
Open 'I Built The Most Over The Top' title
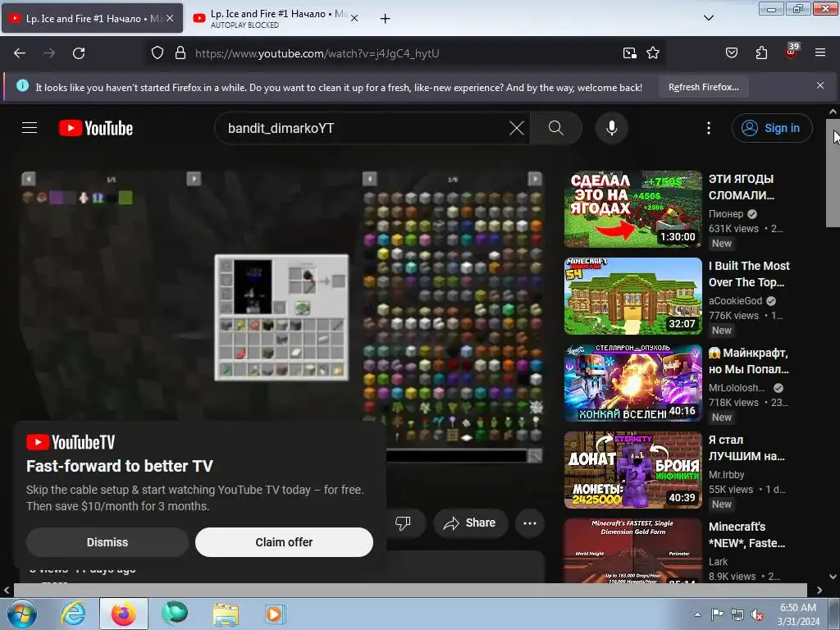[749, 274]
